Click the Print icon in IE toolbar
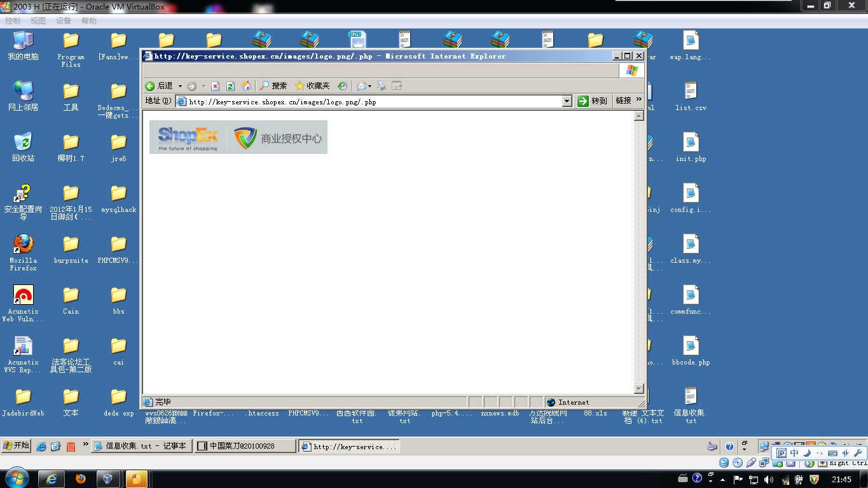868x488 pixels. 381,86
